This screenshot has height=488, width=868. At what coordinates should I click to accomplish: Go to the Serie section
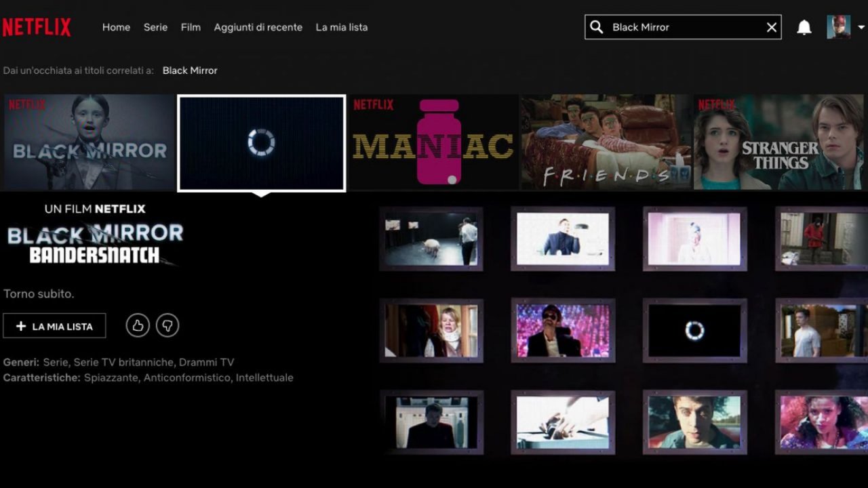coord(155,27)
